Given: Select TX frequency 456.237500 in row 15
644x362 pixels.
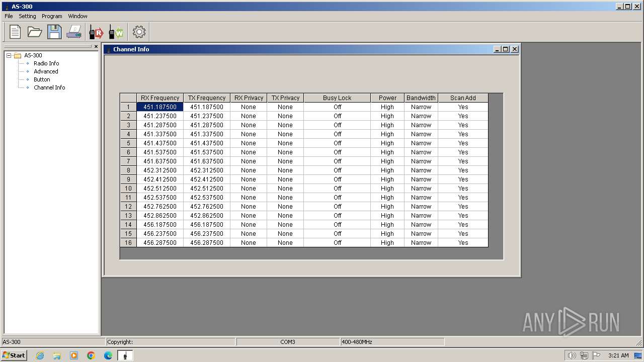Looking at the screenshot, I should (x=207, y=234).
